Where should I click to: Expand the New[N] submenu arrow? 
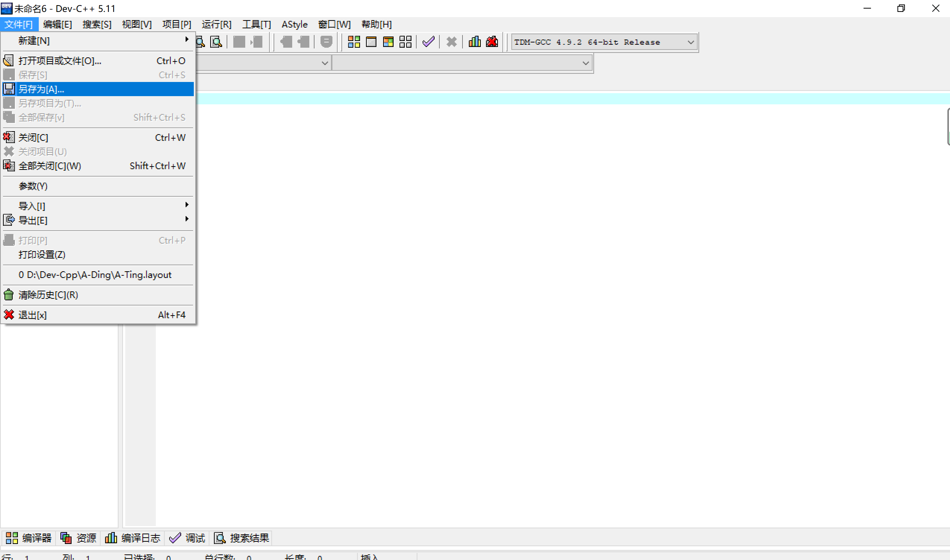click(186, 39)
